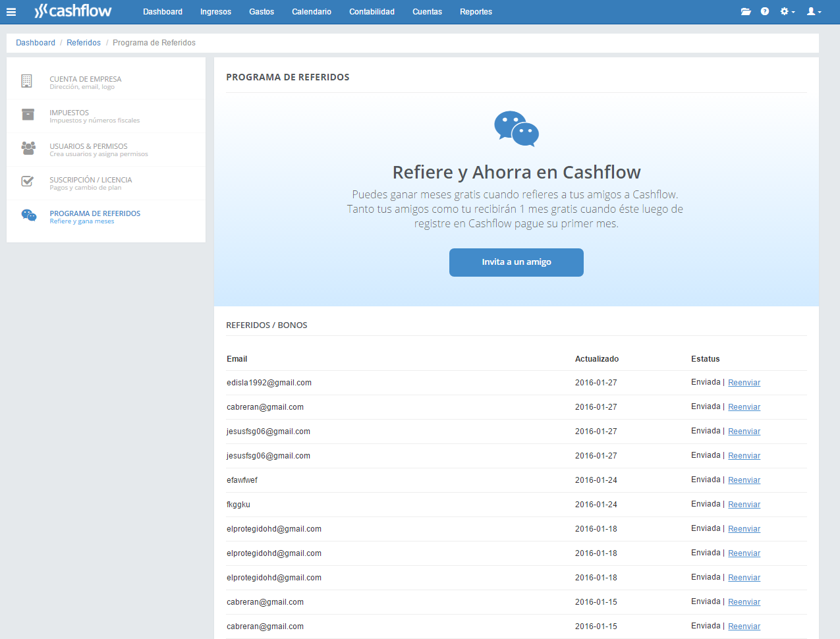This screenshot has width=840, height=639.
Task: Click the fkggku email cell
Action: coord(238,505)
